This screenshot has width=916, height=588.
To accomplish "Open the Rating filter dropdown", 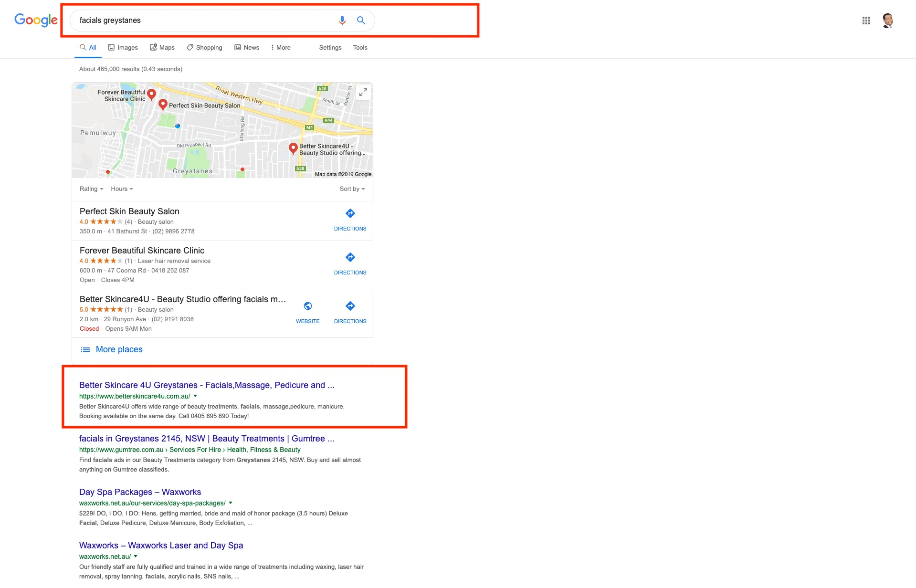I will 92,189.
